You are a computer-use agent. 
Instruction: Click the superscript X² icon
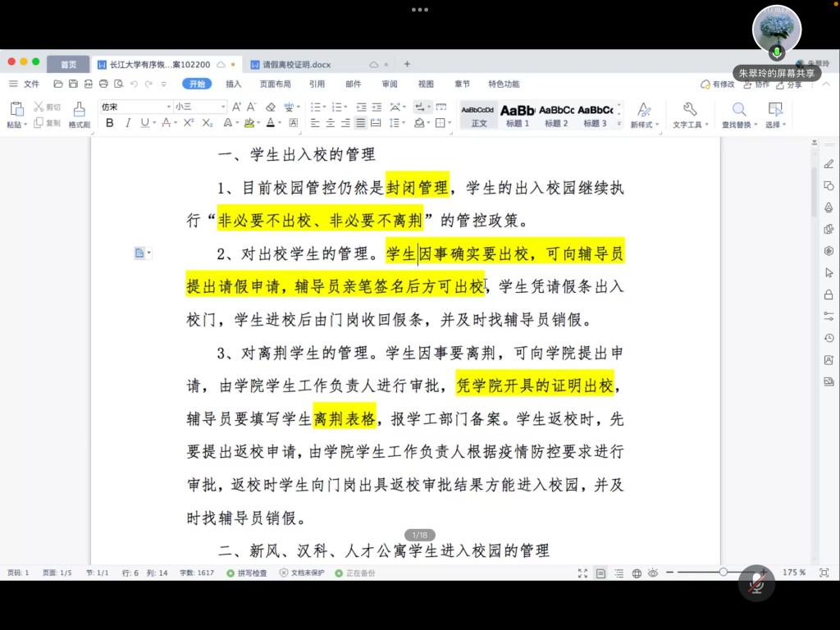pyautogui.click(x=188, y=123)
